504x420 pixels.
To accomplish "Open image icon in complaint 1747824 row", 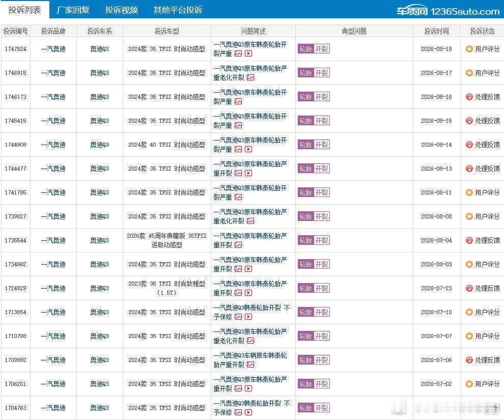I will coord(238,53).
